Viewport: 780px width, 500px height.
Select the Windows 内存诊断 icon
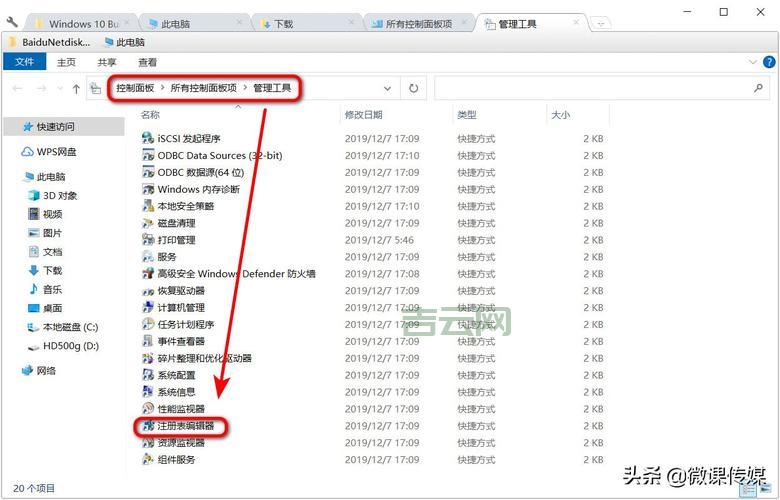(148, 189)
